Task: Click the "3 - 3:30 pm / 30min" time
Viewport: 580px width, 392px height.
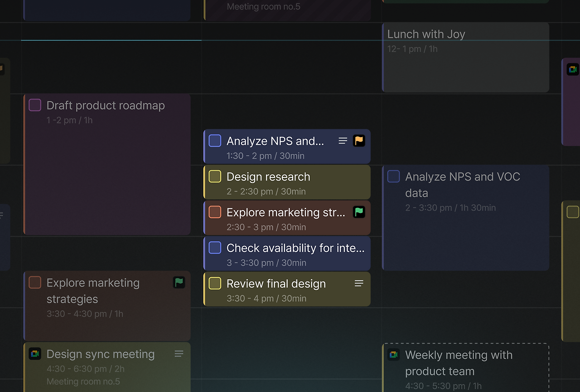Action: click(266, 263)
